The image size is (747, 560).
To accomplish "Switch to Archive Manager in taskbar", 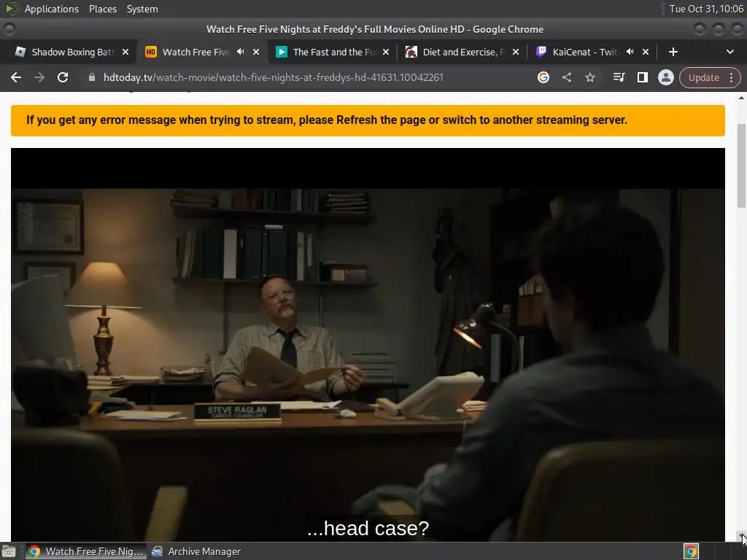I will point(196,551).
